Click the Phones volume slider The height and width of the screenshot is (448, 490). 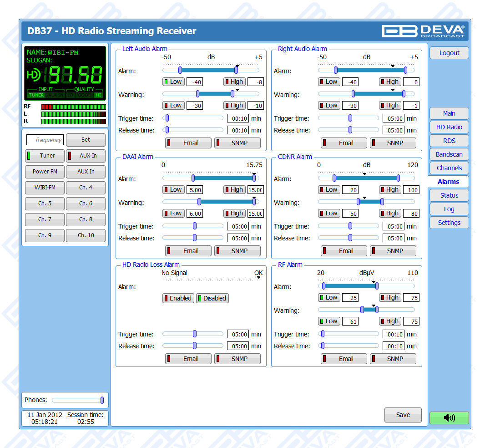coord(77,400)
